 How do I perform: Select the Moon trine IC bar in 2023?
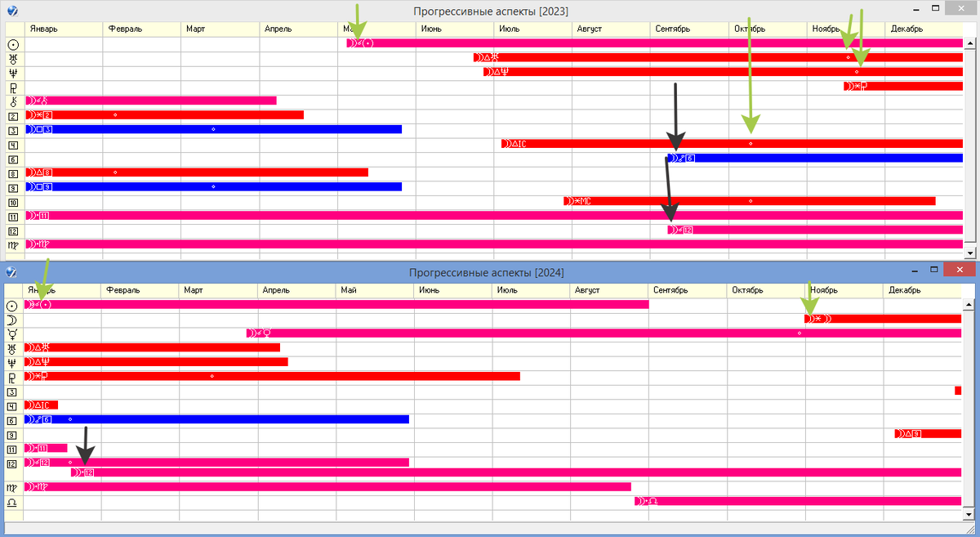click(x=733, y=144)
